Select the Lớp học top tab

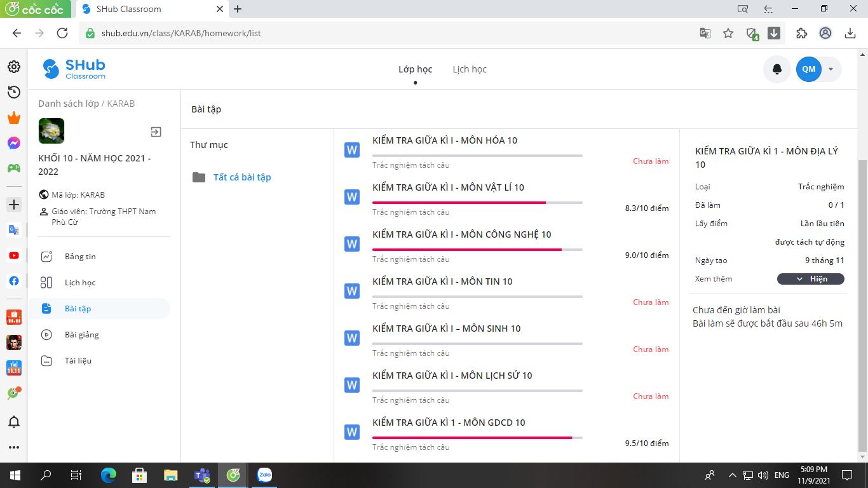(x=415, y=69)
